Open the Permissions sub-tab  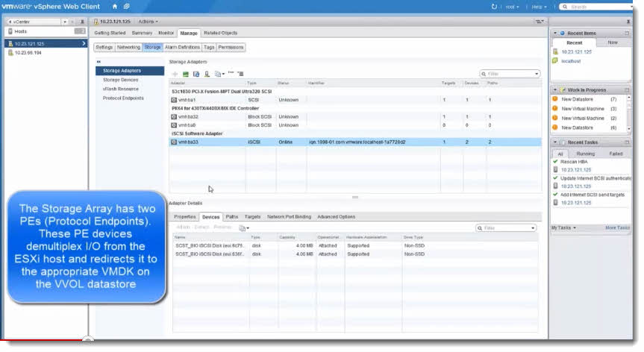[231, 47]
